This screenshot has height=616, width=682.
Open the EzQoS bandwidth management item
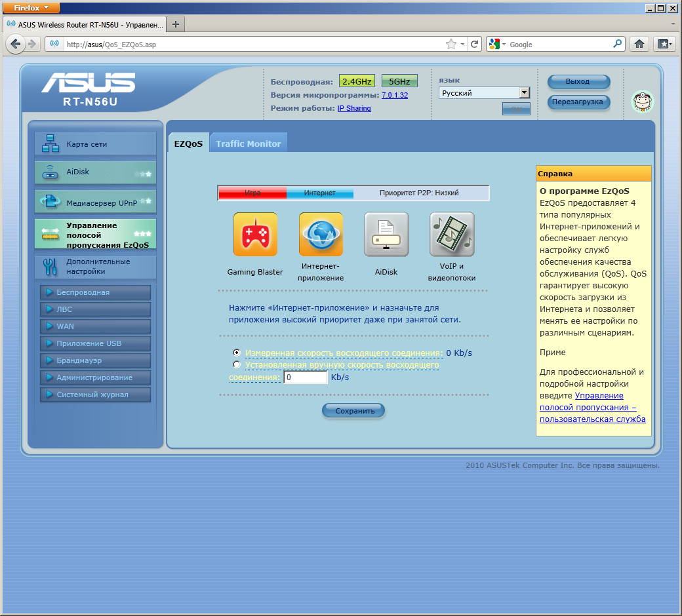point(95,235)
